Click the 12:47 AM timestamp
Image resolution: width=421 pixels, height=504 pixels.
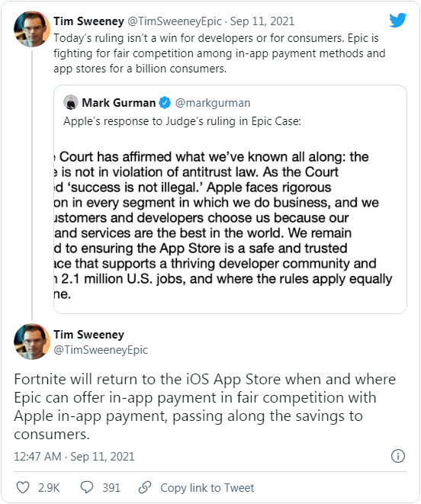click(x=37, y=456)
